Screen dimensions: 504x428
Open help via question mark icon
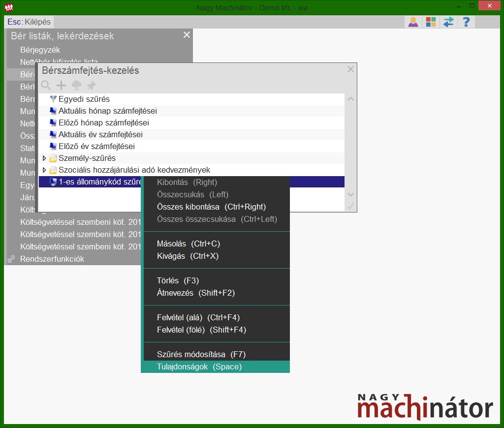pos(466,22)
